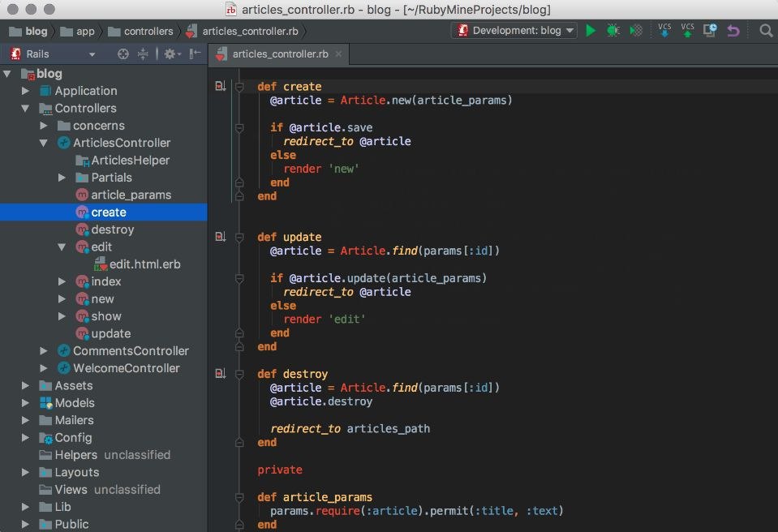Expand the Layouts node
This screenshot has height=532, width=778.
coord(25,473)
